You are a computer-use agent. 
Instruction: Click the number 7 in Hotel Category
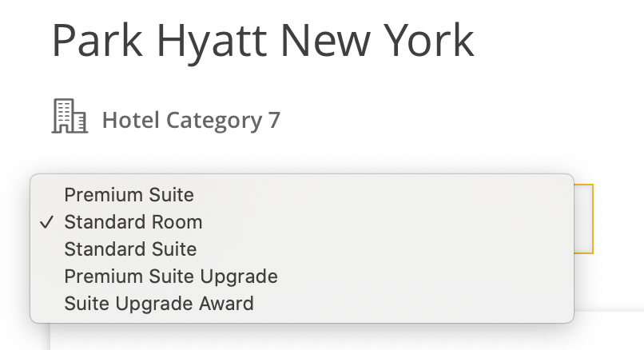click(274, 120)
